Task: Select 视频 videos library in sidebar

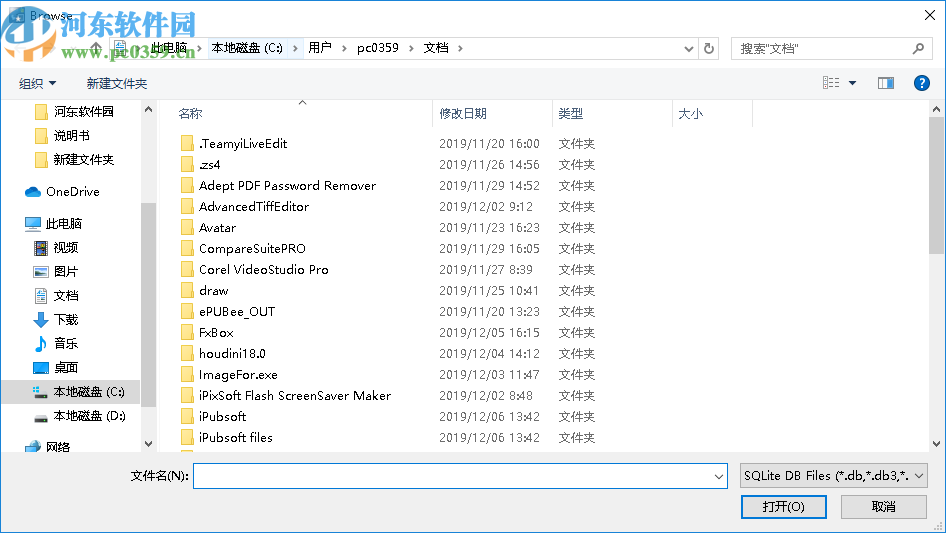Action: coord(56,247)
